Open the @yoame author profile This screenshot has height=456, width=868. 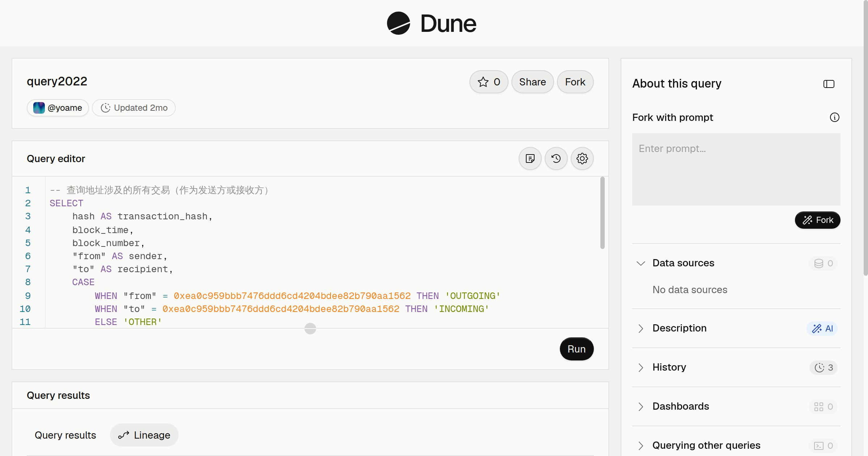(58, 108)
